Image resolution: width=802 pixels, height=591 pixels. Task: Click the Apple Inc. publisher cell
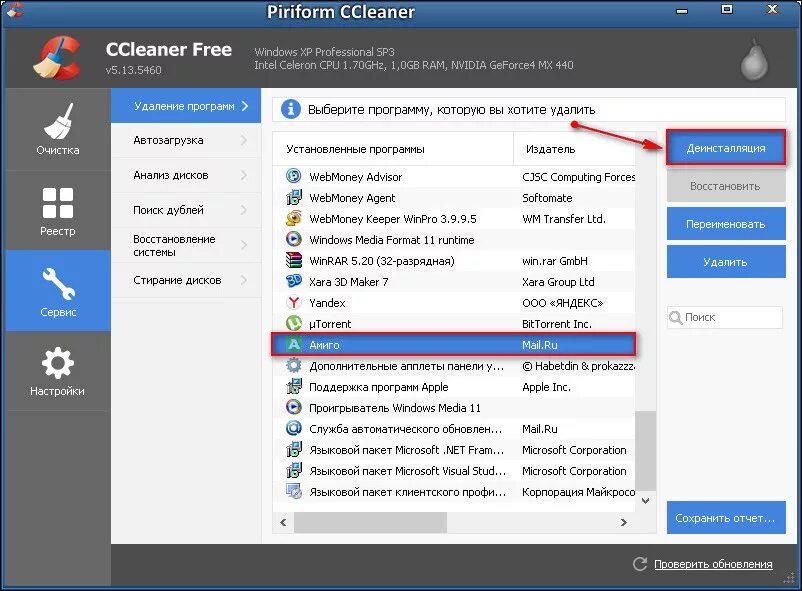546,387
